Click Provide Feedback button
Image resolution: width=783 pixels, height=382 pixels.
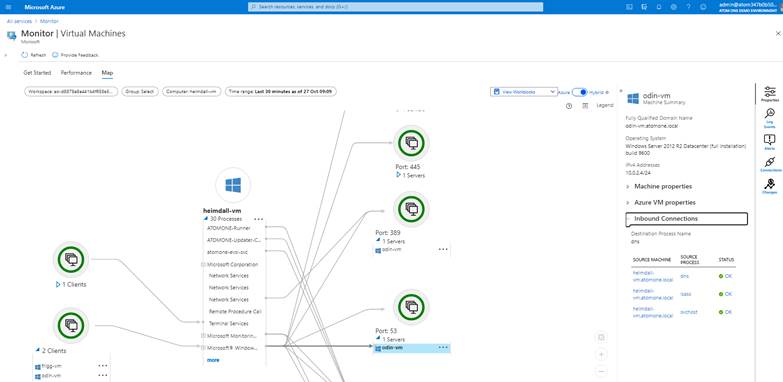[x=75, y=55]
